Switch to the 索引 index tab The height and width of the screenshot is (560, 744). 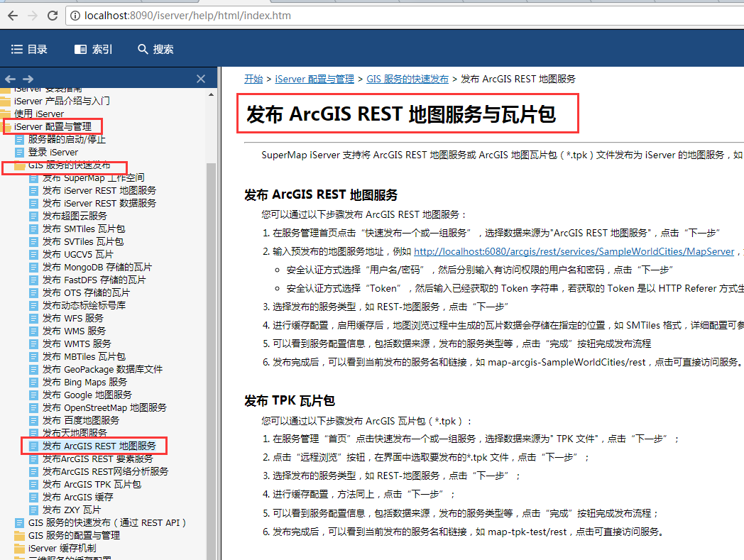click(94, 50)
